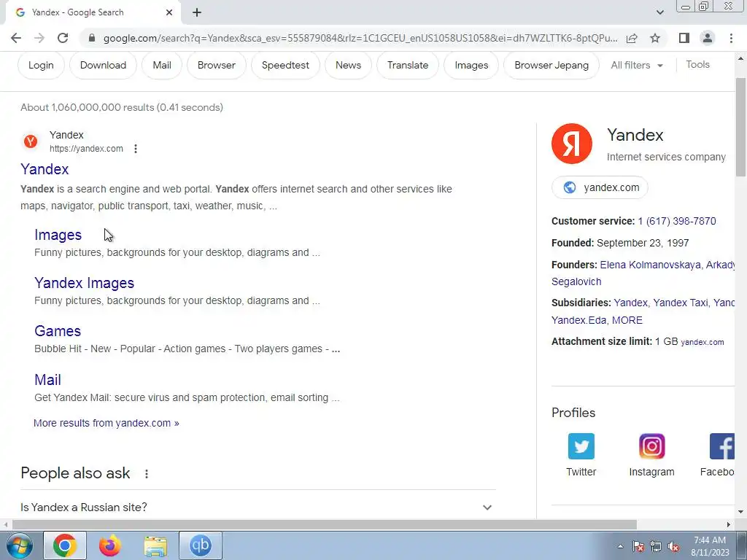
Task: Click the Yandex favicon in search result
Action: [31, 141]
